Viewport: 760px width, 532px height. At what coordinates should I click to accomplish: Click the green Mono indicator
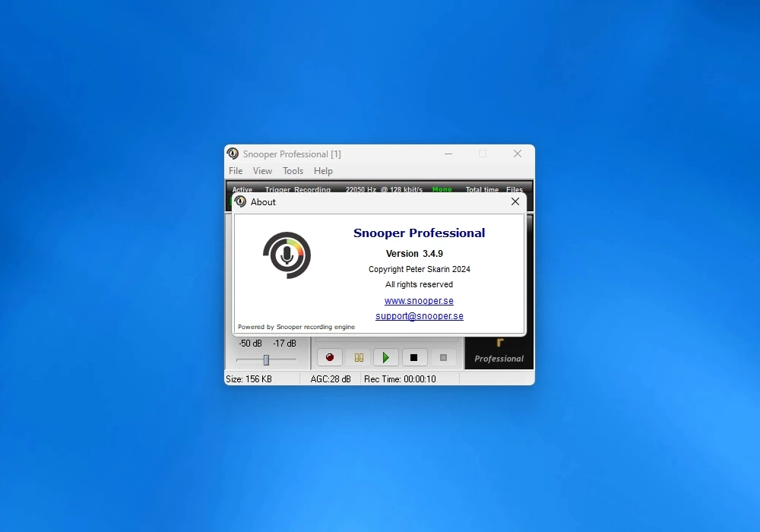click(442, 189)
